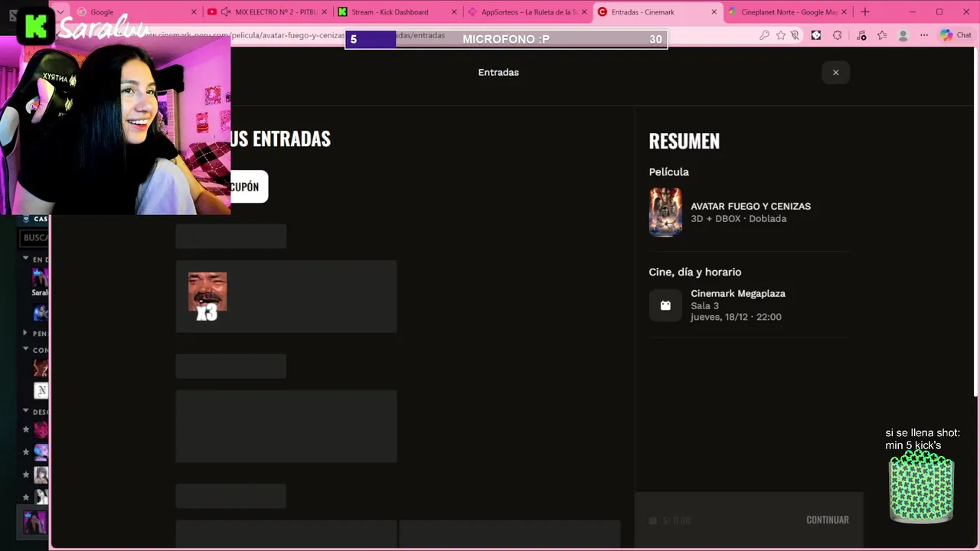Click the Entradas dialog title

498,72
